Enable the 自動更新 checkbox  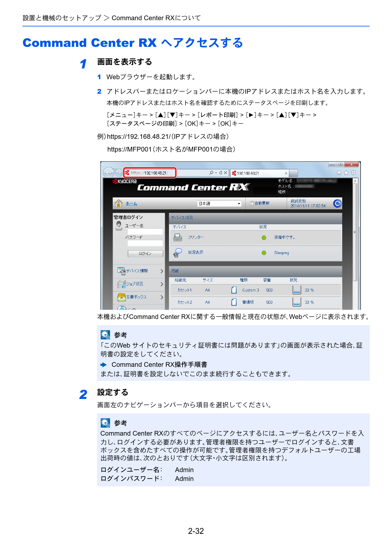[252, 203]
